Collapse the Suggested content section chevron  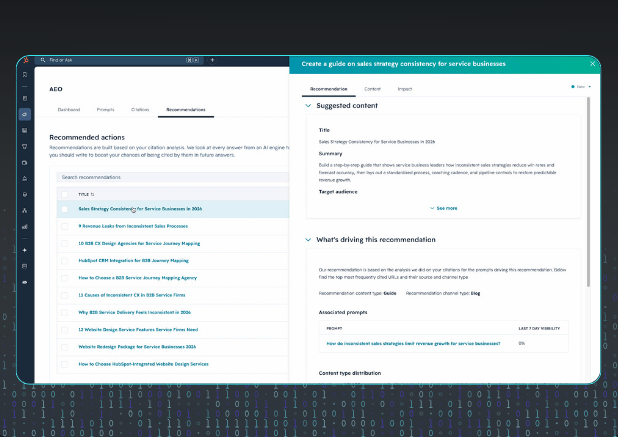(x=308, y=106)
